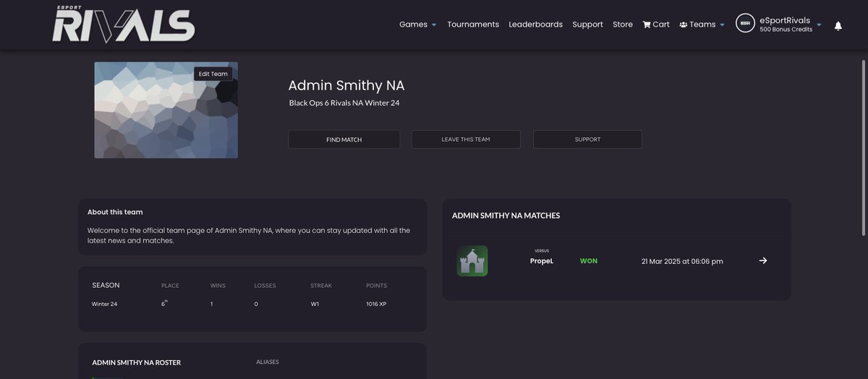The height and width of the screenshot is (379, 868).
Task: Click the ADMIN SMITHY NA MATCHES heading
Action: (x=506, y=216)
